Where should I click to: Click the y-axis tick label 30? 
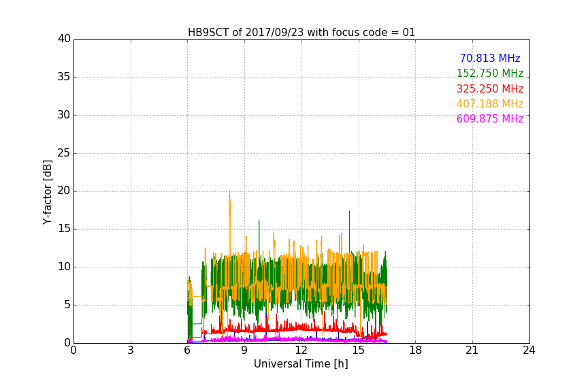pos(64,115)
